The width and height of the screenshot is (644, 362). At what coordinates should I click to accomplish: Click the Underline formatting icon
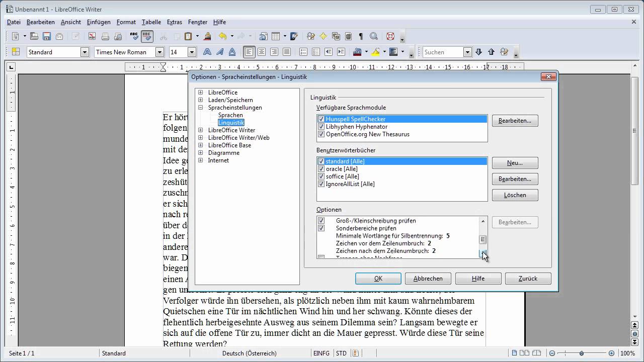click(232, 52)
